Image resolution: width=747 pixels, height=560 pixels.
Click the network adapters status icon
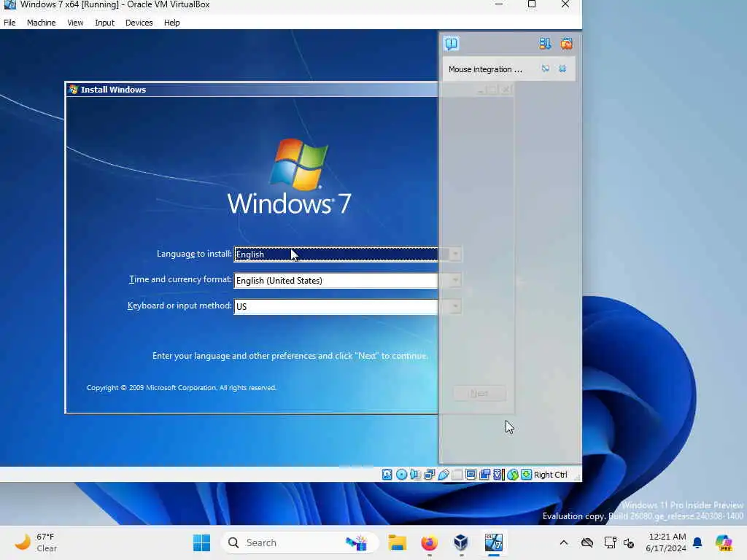429,474
